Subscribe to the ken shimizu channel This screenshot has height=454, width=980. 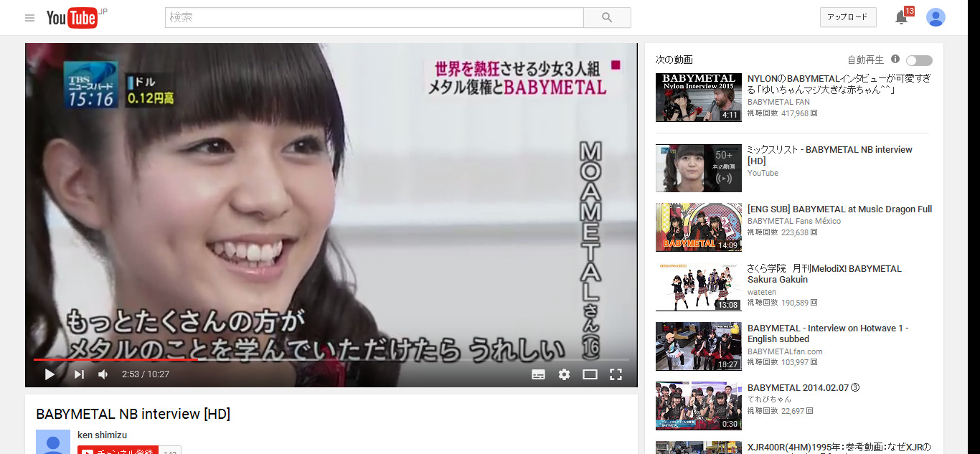pyautogui.click(x=118, y=452)
